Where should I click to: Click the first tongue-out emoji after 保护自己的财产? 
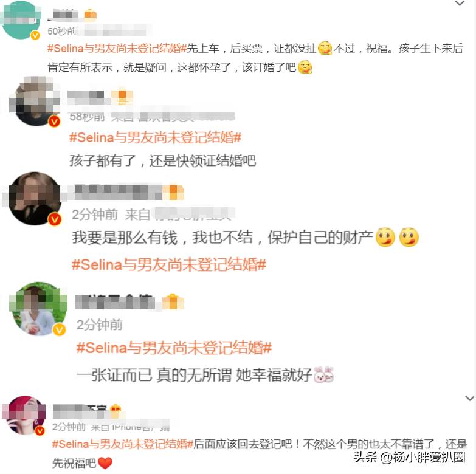point(385,237)
